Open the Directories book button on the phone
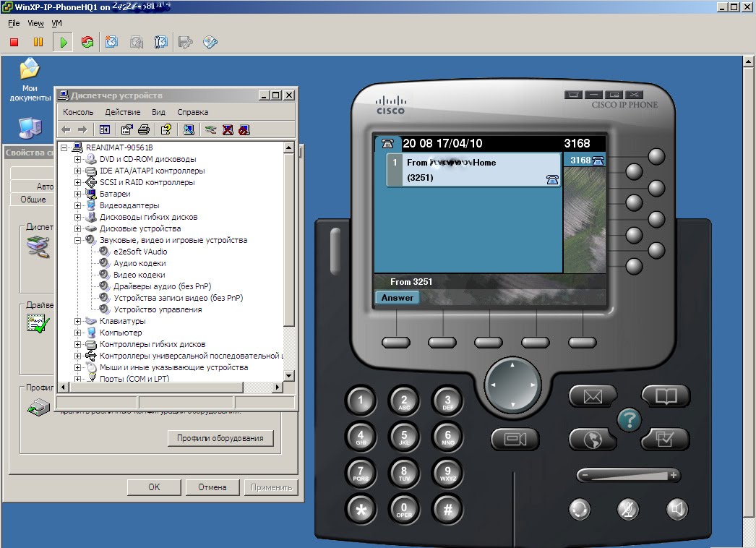Viewport: 756px width, 548px height. [666, 396]
